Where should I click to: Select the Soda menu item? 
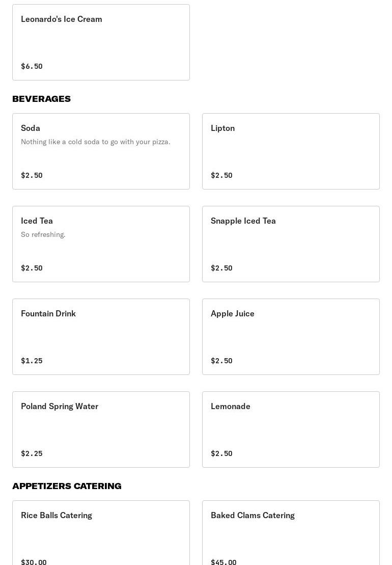tap(101, 151)
